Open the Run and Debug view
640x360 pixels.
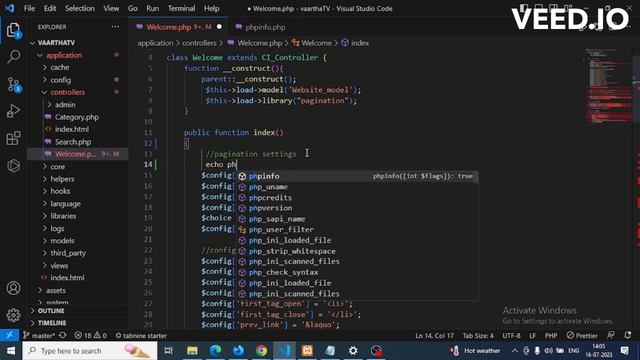pyautogui.click(x=13, y=111)
